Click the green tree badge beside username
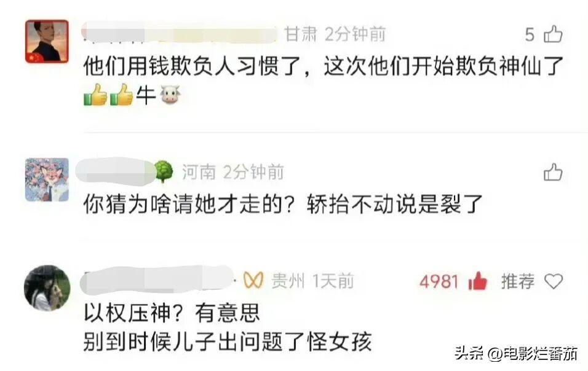Image resolution: width=588 pixels, height=371 pixels. 164,171
